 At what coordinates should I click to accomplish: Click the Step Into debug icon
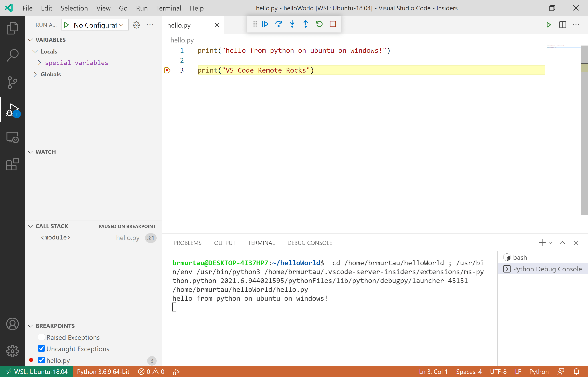292,24
